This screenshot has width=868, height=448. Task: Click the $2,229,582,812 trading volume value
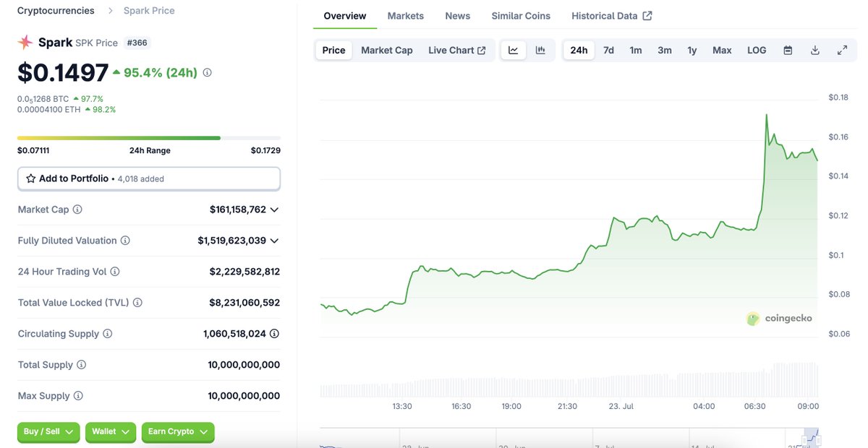pyautogui.click(x=244, y=272)
